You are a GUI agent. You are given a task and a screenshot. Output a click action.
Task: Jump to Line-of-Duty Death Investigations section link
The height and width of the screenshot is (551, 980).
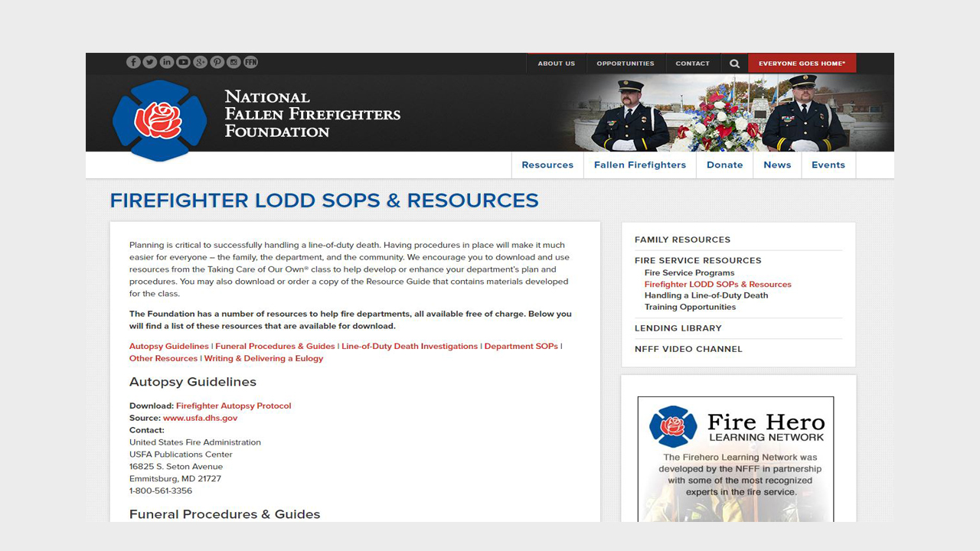coord(410,347)
